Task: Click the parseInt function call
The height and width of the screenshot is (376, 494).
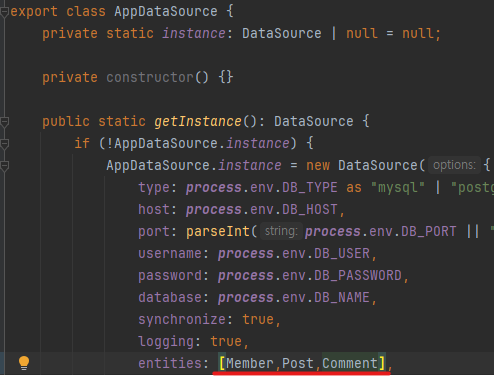Action: click(x=218, y=232)
